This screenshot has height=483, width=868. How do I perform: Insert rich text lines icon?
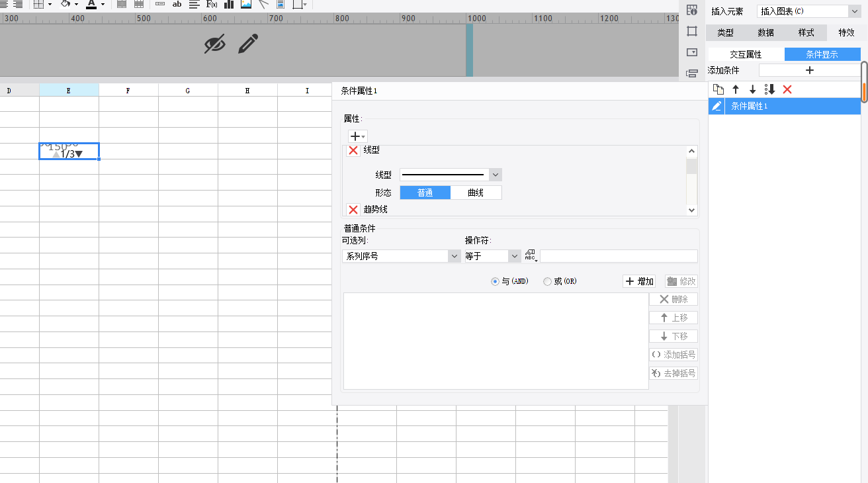194,4
